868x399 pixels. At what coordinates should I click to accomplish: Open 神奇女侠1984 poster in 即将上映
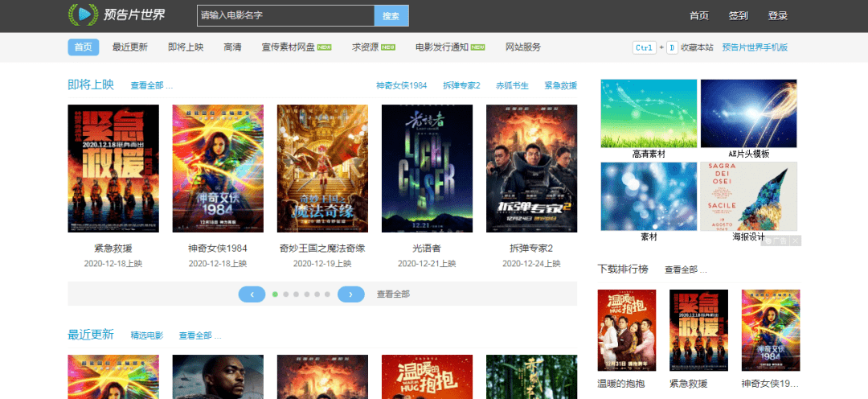tap(218, 168)
